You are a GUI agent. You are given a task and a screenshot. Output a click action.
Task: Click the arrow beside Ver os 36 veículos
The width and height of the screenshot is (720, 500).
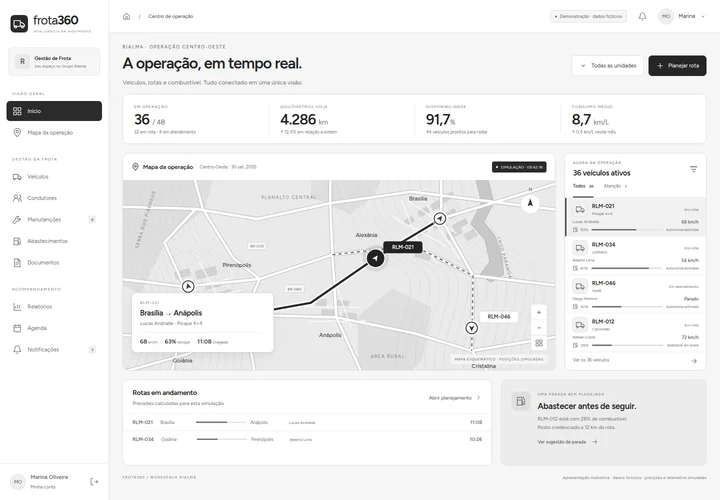[x=694, y=361]
